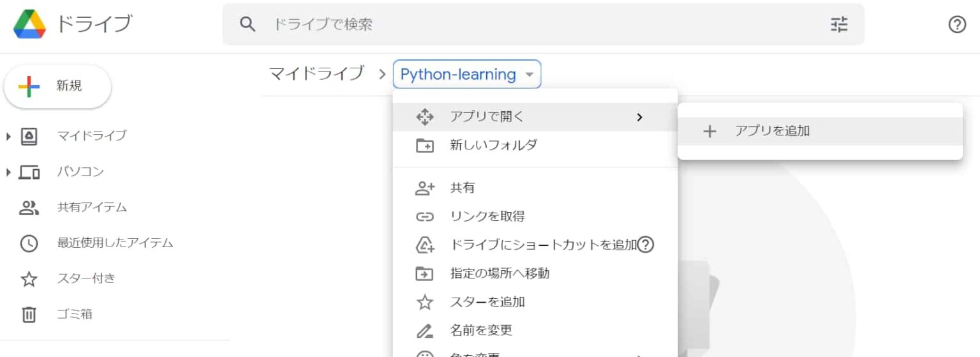The width and height of the screenshot is (980, 357).
Task: Select リンクを取得 menu entry
Action: (487, 216)
